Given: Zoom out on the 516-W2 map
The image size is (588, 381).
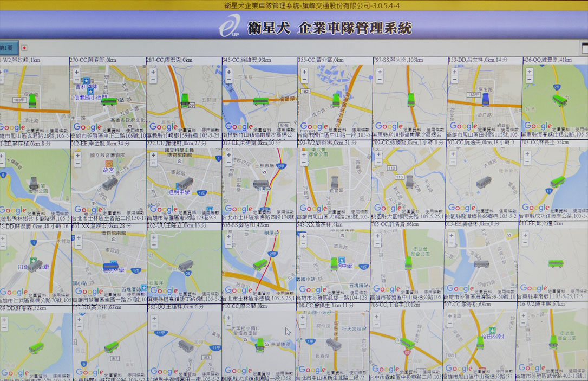Looking at the screenshot, I should point(523,323).
